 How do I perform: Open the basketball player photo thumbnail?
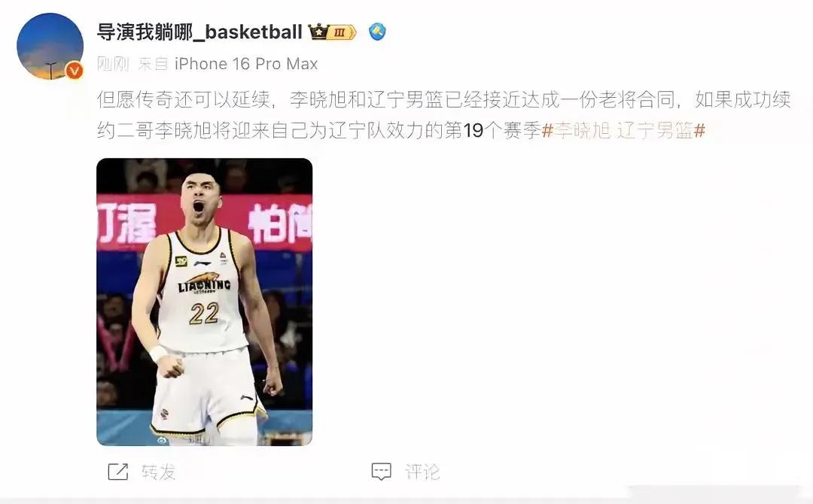[x=204, y=302]
